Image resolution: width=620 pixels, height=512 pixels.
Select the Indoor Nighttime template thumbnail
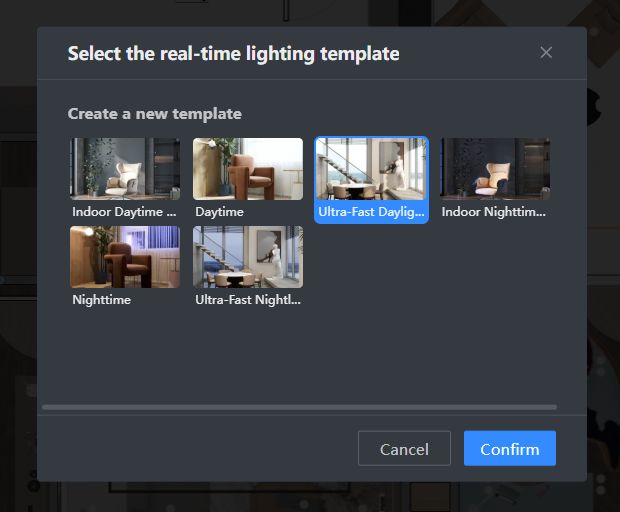click(495, 168)
